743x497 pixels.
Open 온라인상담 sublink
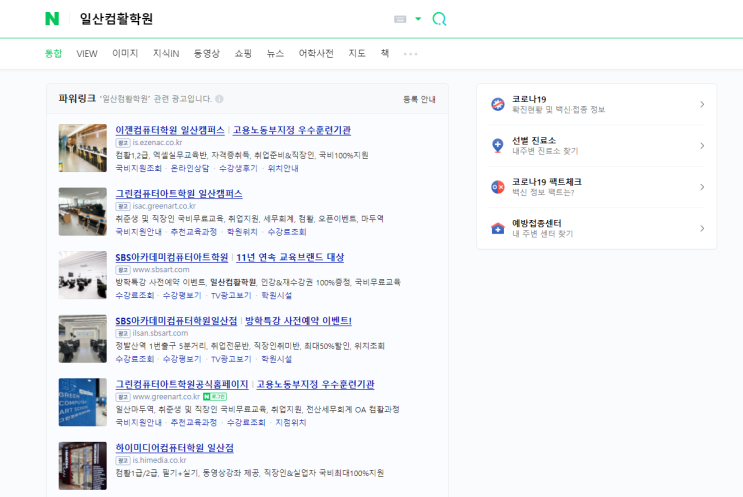coord(190,168)
